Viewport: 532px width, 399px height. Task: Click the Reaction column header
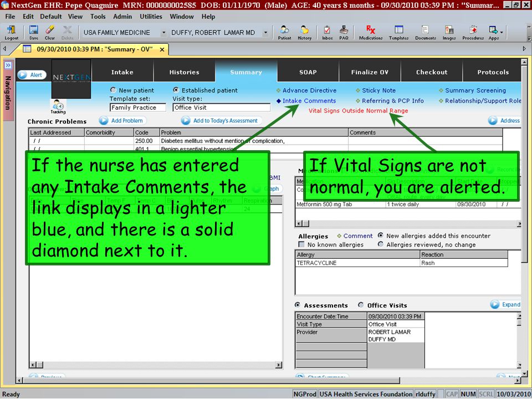pos(463,254)
